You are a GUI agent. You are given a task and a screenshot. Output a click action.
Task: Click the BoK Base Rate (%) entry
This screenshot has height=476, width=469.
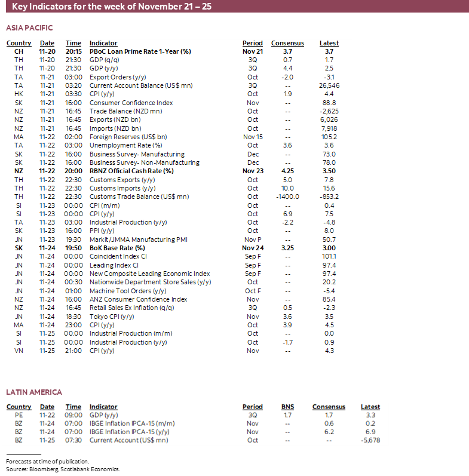117,248
